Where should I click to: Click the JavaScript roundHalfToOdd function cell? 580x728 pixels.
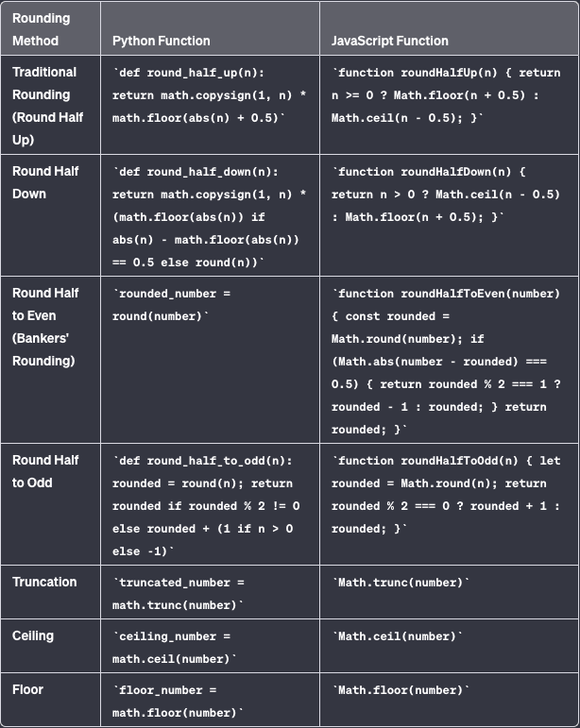point(446,494)
